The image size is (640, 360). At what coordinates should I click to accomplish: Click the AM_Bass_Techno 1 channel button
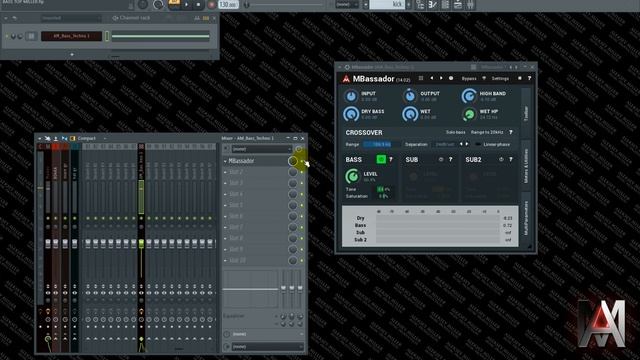coord(71,36)
